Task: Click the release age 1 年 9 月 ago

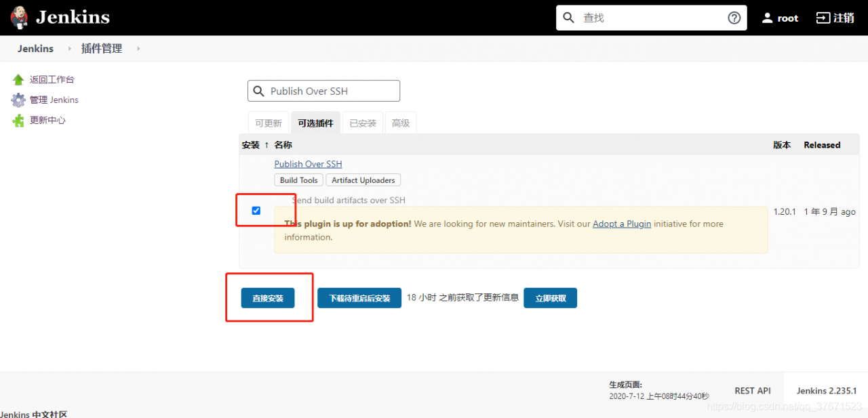Action: pos(829,211)
